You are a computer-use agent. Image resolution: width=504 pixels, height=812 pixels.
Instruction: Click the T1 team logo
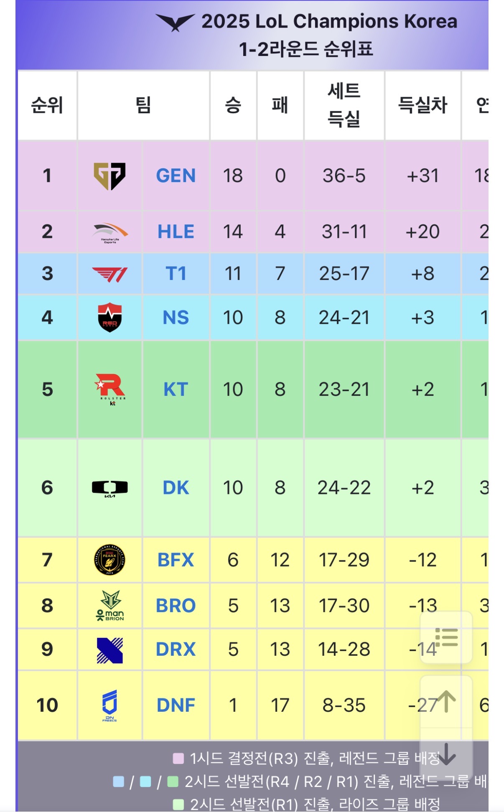(109, 274)
